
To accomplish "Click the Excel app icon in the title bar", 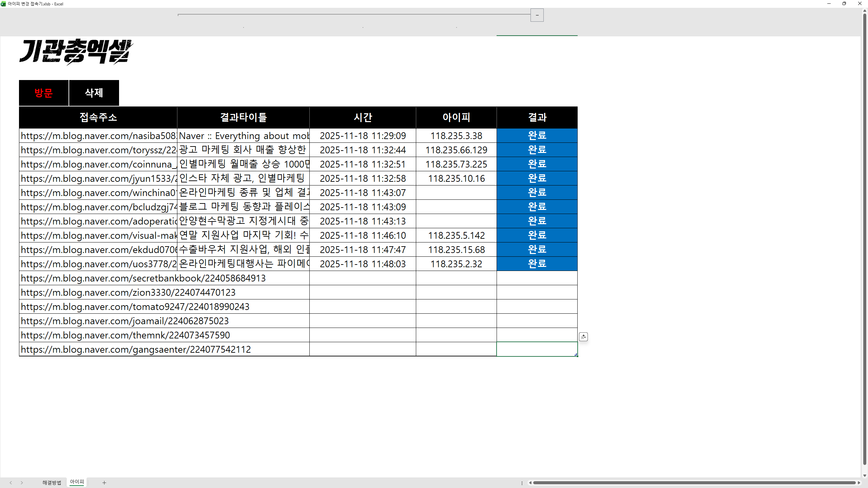I will click(3, 4).
